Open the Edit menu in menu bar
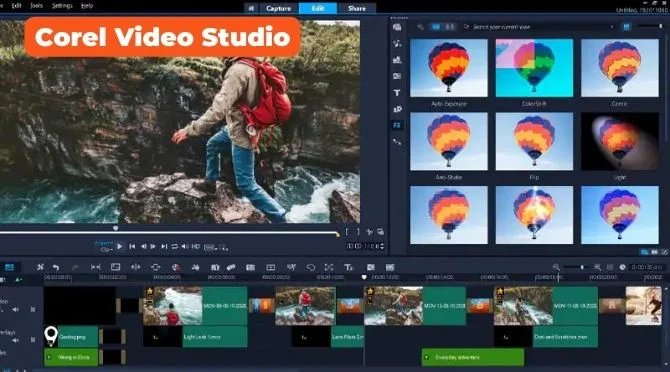Viewport: 670px width, 372px height. (17, 6)
